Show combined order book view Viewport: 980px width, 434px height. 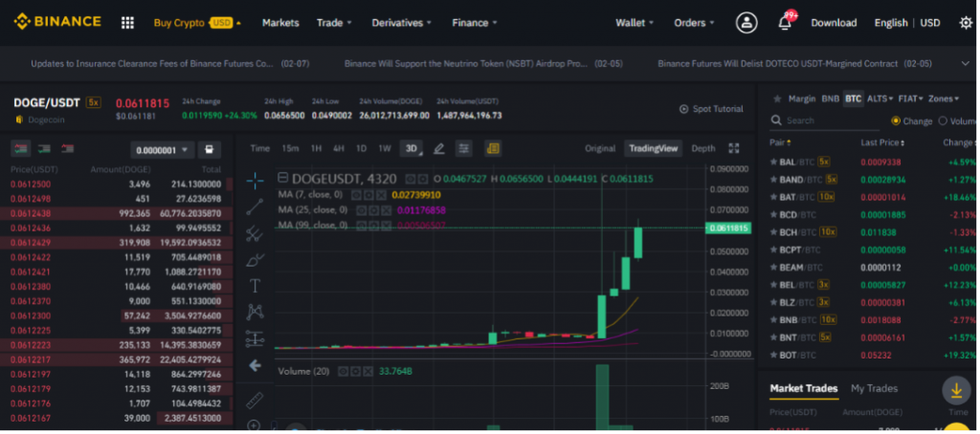pos(21,148)
